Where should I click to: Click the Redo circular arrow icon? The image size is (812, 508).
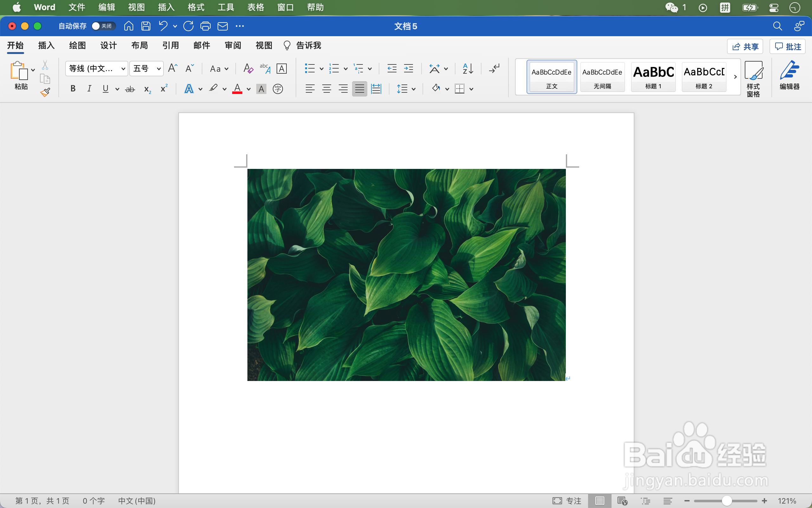point(189,26)
